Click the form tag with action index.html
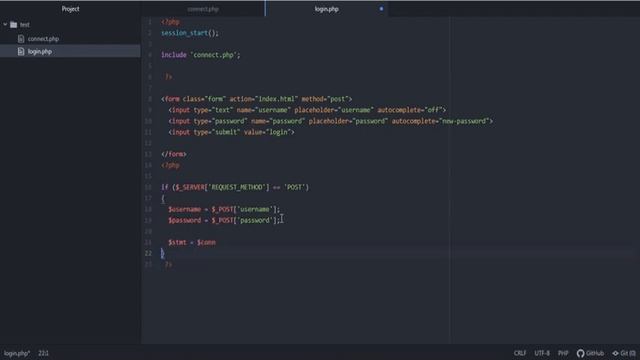 coord(256,99)
